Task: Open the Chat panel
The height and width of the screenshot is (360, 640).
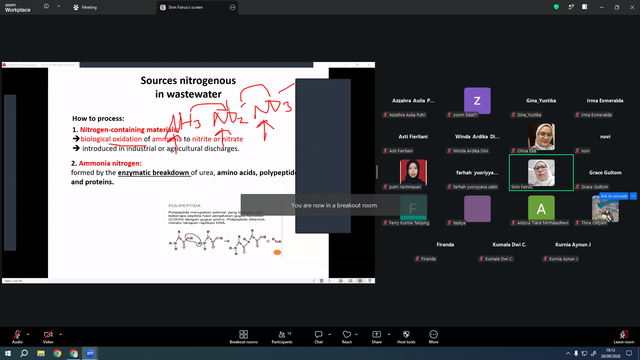Action: [x=318, y=337]
